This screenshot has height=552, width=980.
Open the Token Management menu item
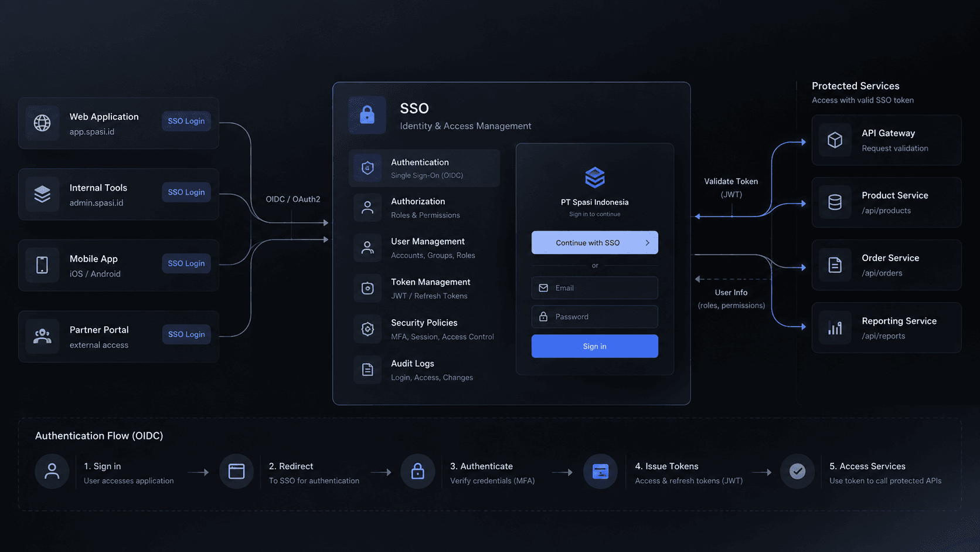[x=424, y=288]
